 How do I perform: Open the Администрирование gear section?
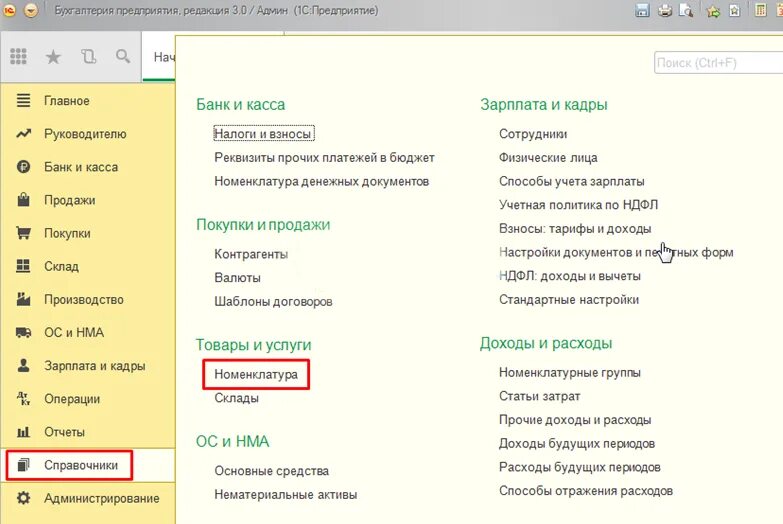23,498
